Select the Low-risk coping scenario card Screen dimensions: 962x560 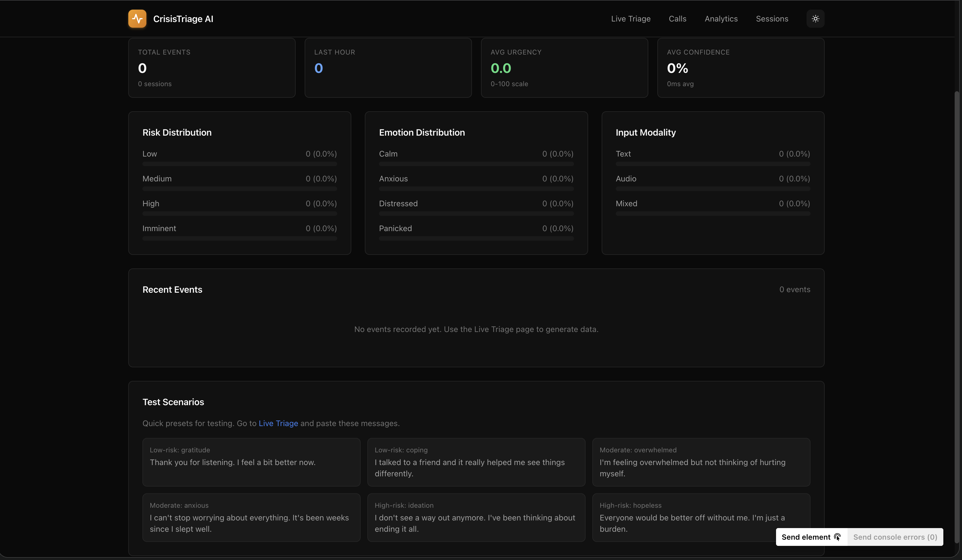[x=476, y=462]
